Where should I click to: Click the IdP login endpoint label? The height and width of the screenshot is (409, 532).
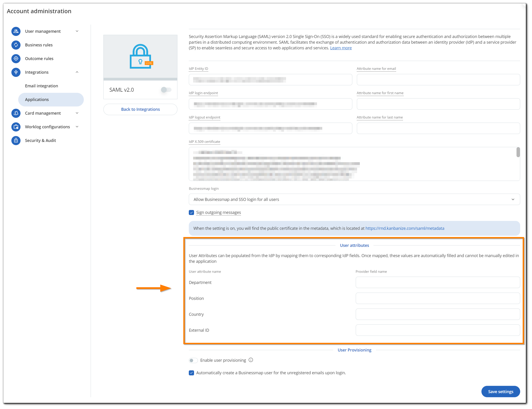tap(203, 93)
